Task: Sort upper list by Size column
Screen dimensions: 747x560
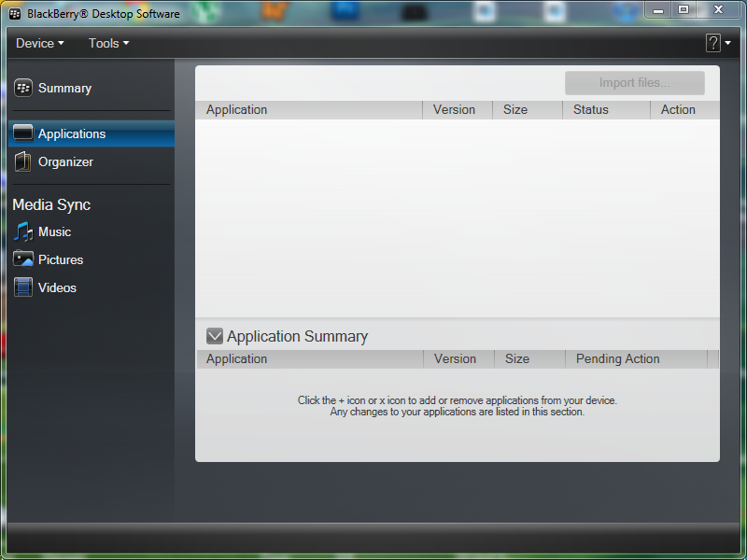Action: click(528, 110)
